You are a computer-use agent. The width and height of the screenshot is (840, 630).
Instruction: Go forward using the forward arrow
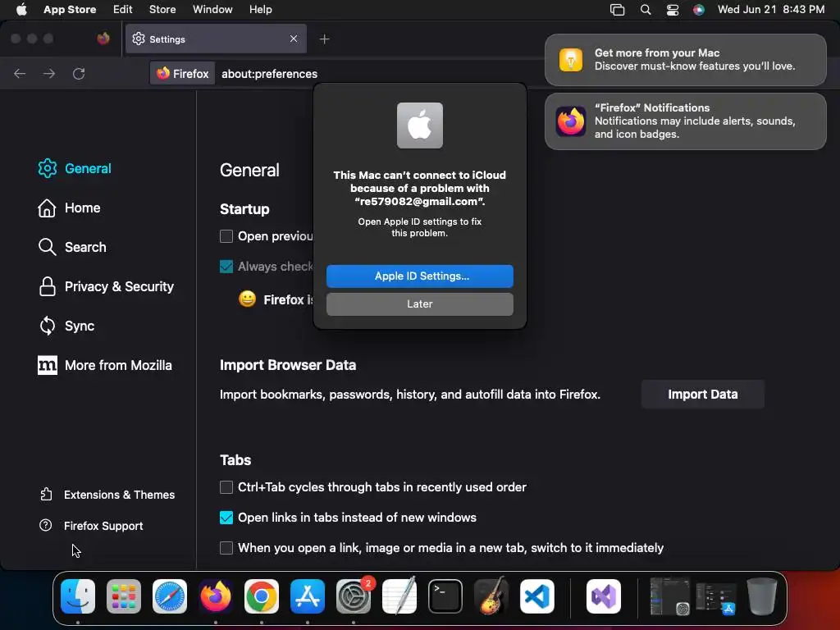pyautogui.click(x=49, y=73)
